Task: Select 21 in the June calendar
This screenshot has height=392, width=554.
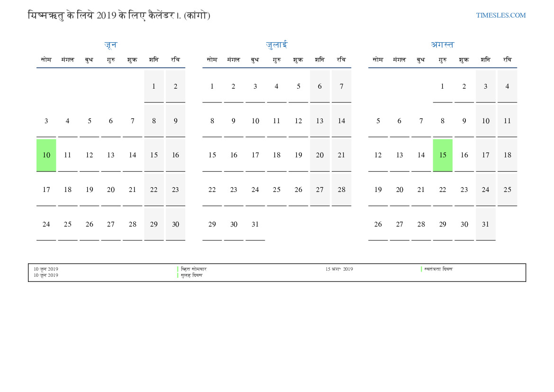Action: [132, 190]
